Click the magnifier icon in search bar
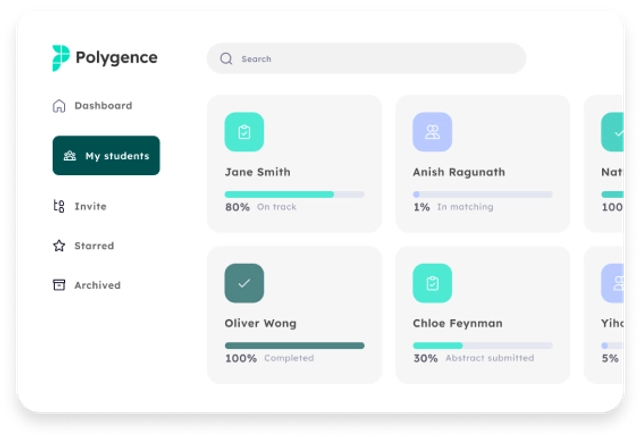 coord(226,59)
